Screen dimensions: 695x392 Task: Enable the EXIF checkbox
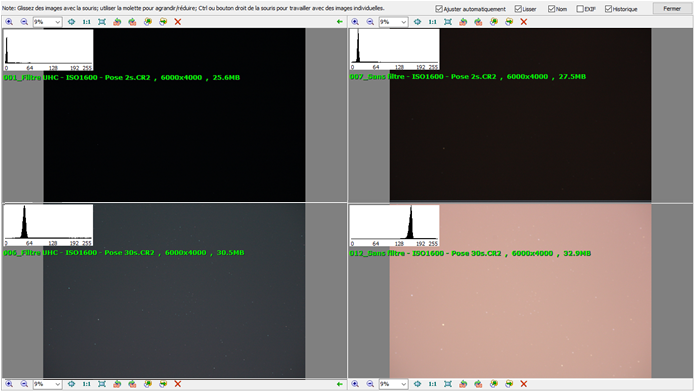click(x=580, y=9)
